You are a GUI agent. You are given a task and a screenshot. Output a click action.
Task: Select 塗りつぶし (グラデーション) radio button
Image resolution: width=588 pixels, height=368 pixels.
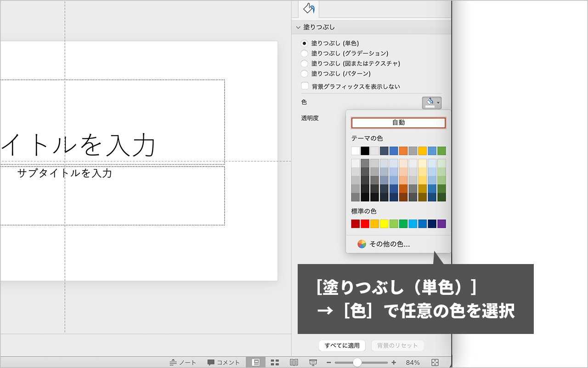304,53
